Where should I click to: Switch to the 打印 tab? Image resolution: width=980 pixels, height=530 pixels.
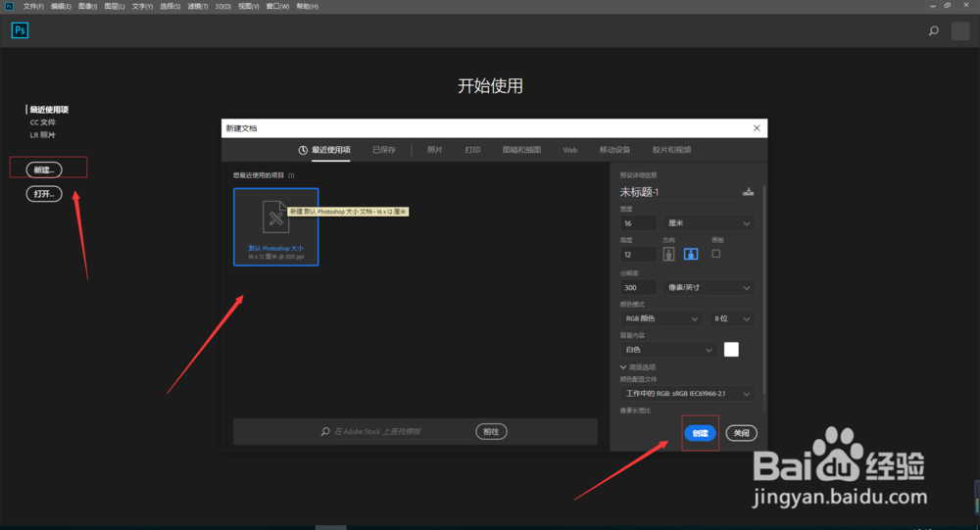(x=472, y=150)
